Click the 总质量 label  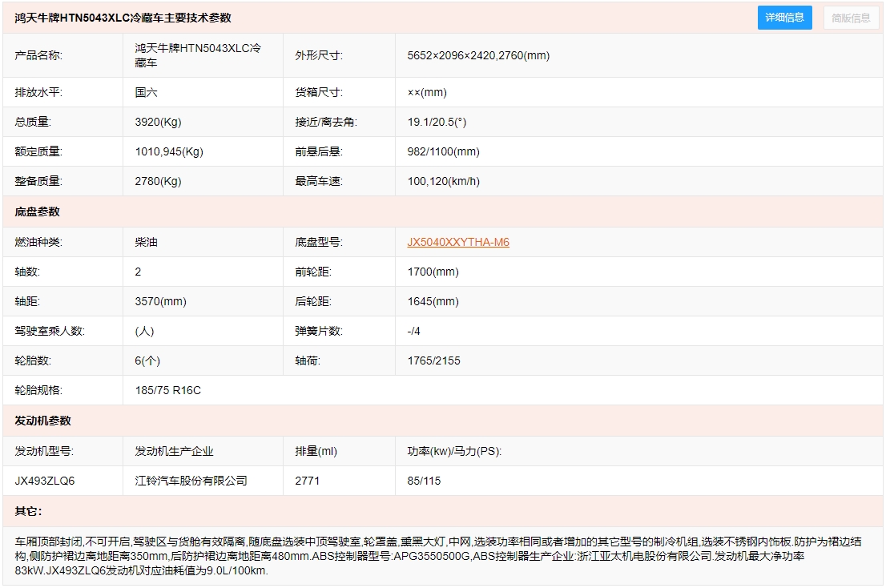(x=33, y=122)
